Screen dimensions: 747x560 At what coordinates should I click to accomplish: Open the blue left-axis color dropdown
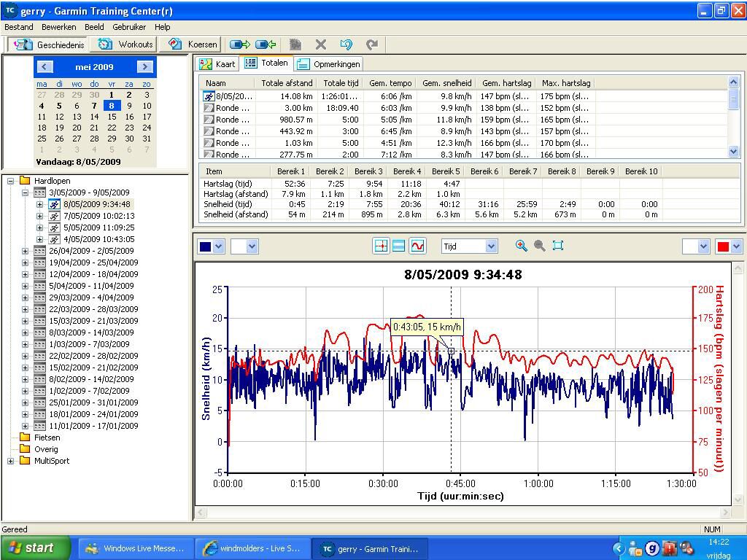(219, 246)
